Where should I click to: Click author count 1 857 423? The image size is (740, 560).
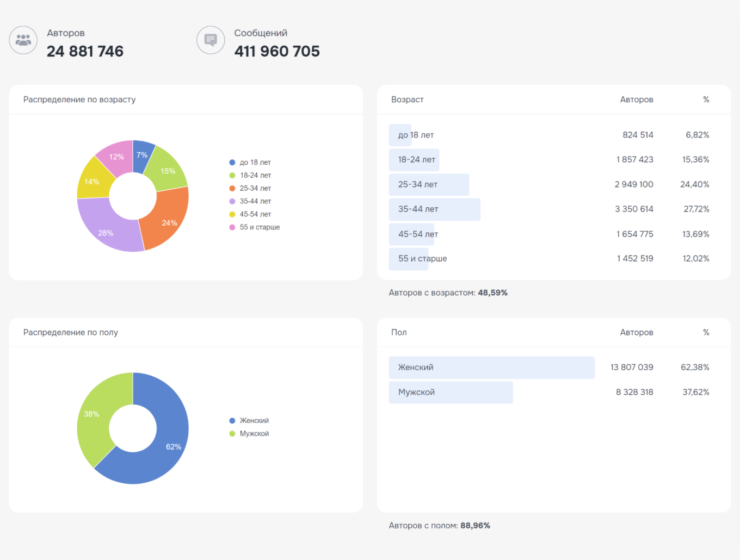(x=634, y=160)
